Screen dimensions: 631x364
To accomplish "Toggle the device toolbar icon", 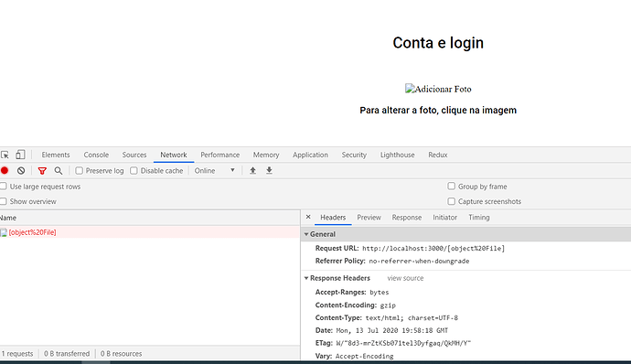I will click(x=20, y=155).
